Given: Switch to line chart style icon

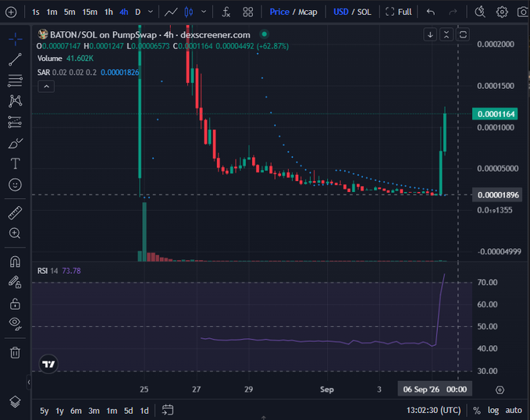Looking at the screenshot, I should click(171, 12).
